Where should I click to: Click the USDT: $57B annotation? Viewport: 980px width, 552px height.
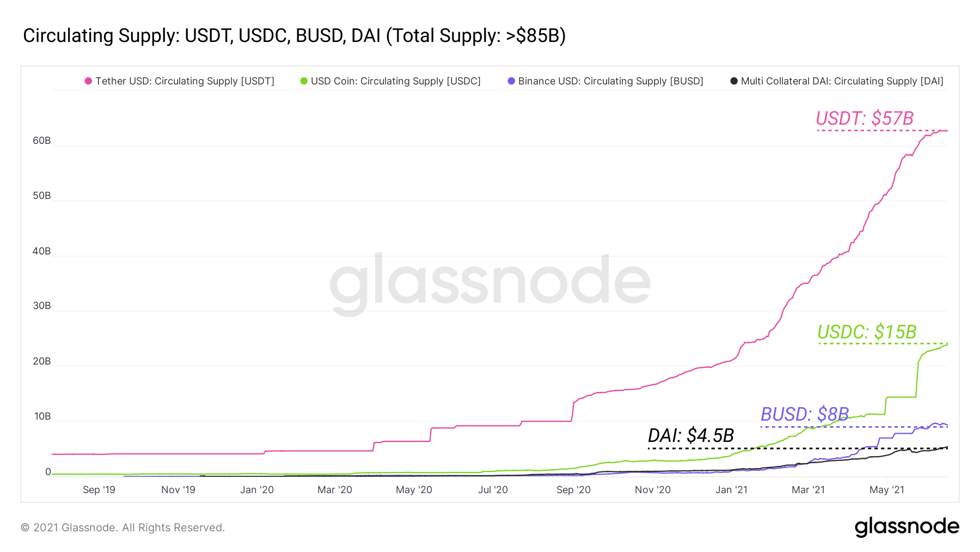(x=865, y=118)
